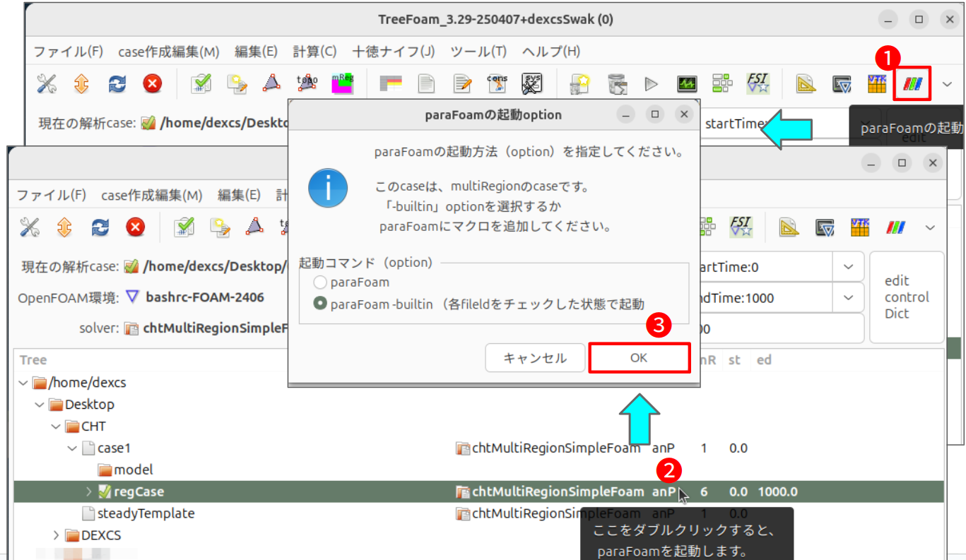Screen dimensions: 966x560
Task: Collapse the CHT folder node
Action: pyautogui.click(x=56, y=427)
